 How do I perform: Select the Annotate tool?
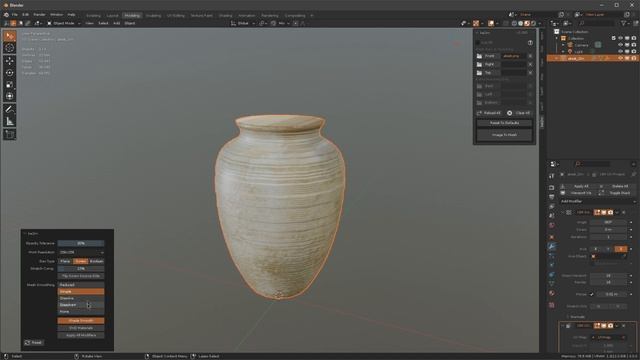[10, 109]
